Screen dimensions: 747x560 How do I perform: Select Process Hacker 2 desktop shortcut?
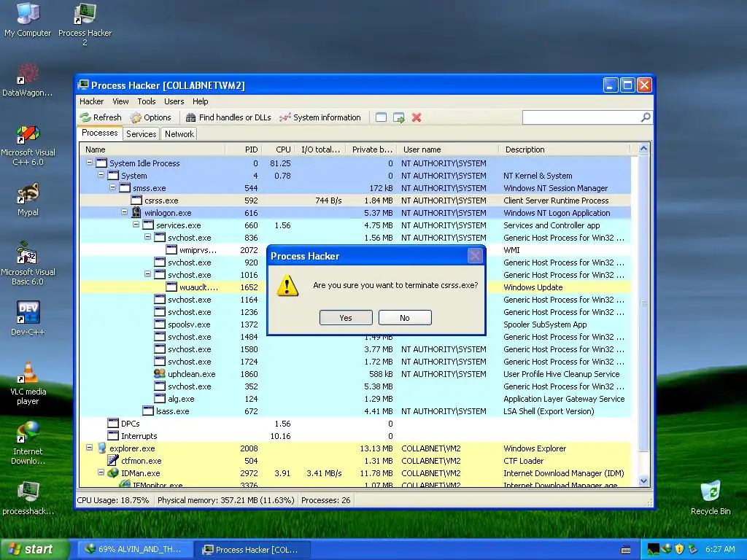coord(85,24)
